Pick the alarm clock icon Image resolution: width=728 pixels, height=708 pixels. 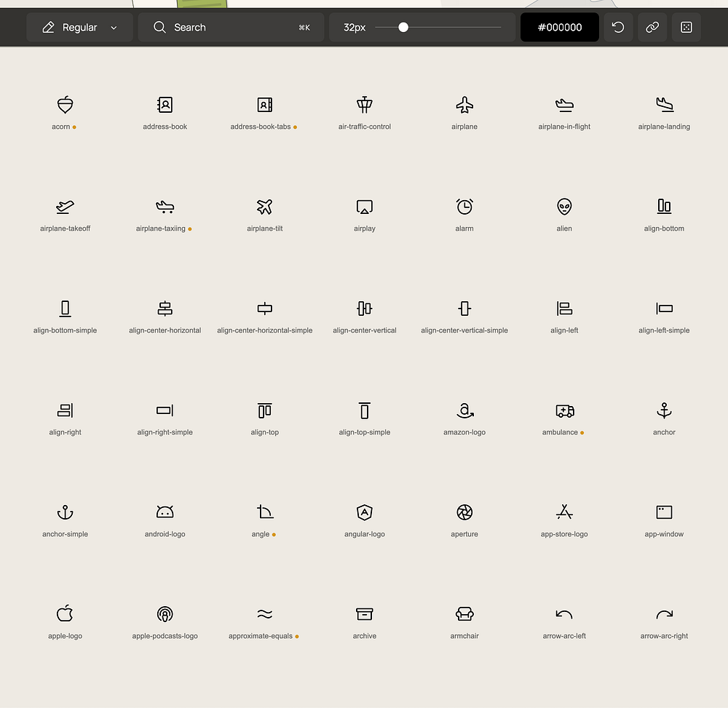[464, 207]
